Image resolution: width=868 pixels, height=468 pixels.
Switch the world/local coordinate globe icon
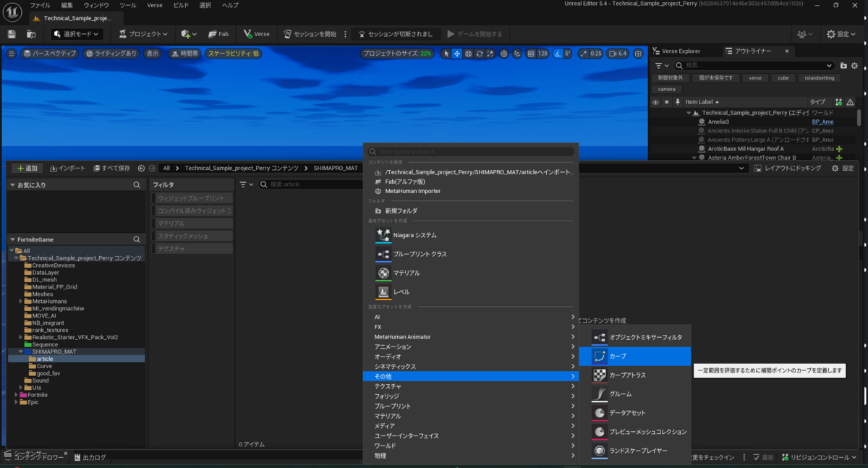503,54
